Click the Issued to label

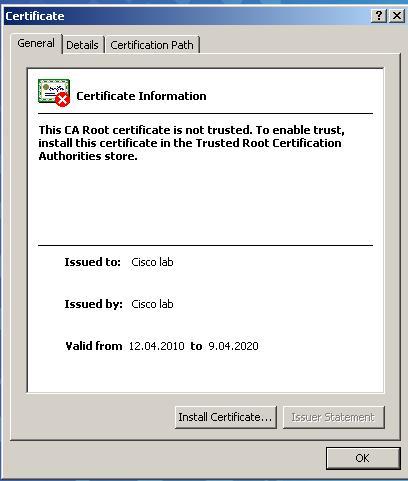click(x=92, y=262)
